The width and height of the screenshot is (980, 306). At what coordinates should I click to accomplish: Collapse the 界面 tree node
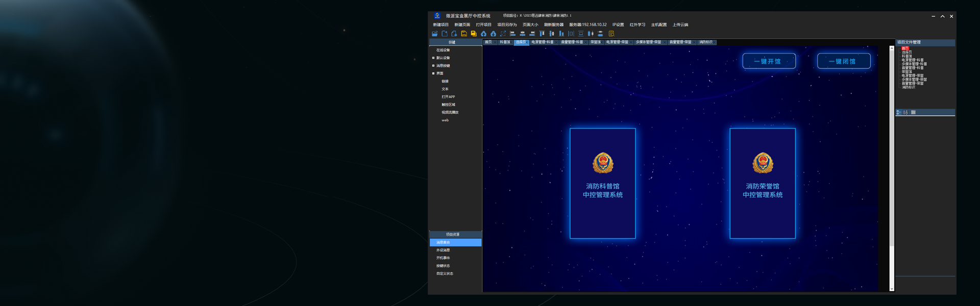[433, 73]
